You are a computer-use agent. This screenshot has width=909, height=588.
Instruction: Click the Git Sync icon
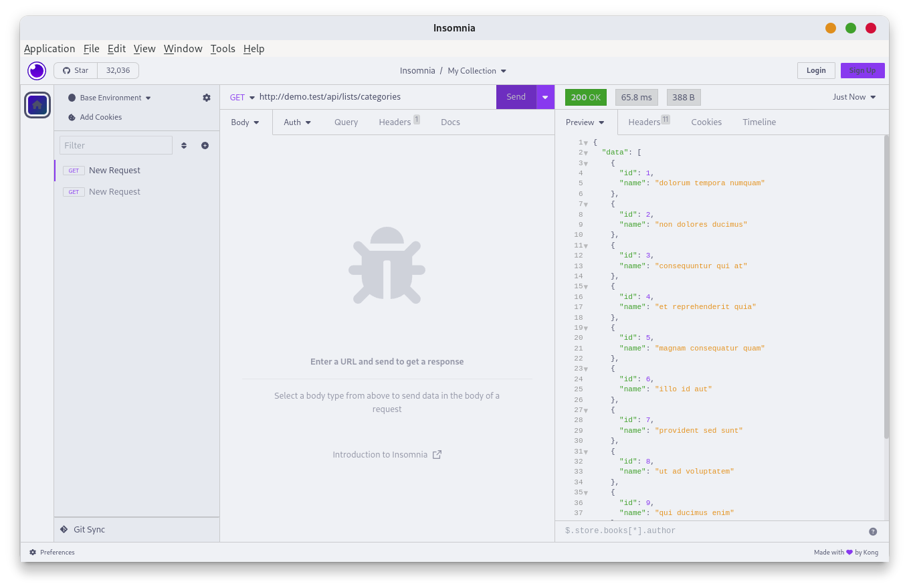pyautogui.click(x=64, y=529)
